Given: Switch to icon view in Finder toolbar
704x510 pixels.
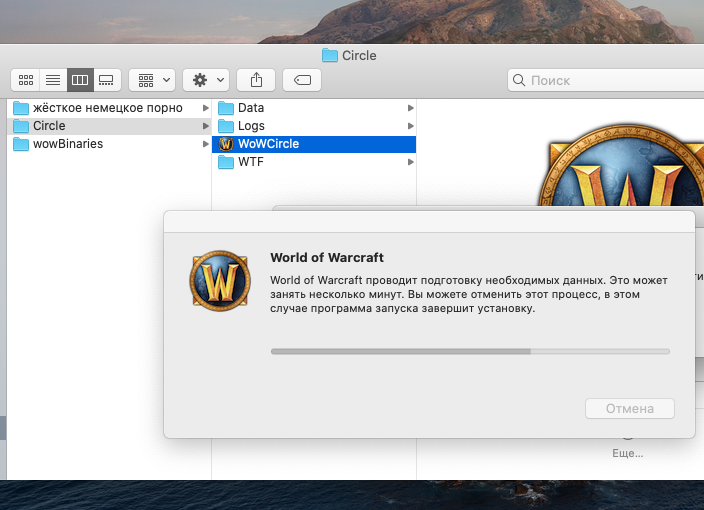Looking at the screenshot, I should click(26, 79).
